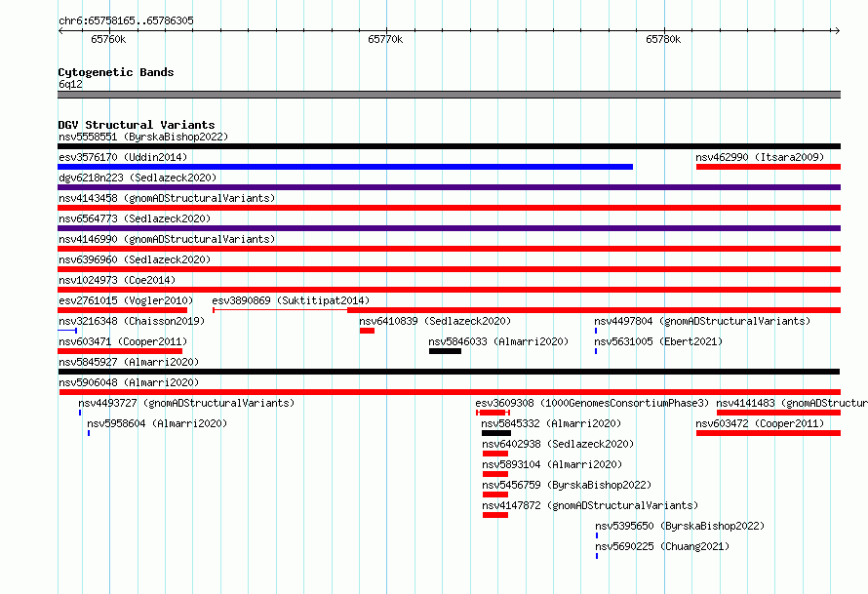Open nsv4497804 (gnomADStructuralVariants) label
The height and width of the screenshot is (594, 868).
702,321
